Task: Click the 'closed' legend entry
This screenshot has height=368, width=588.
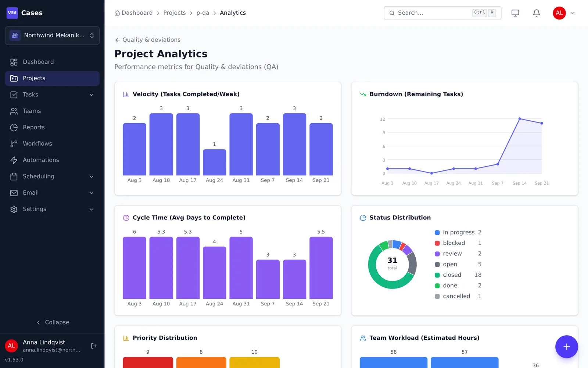Action: [458, 275]
